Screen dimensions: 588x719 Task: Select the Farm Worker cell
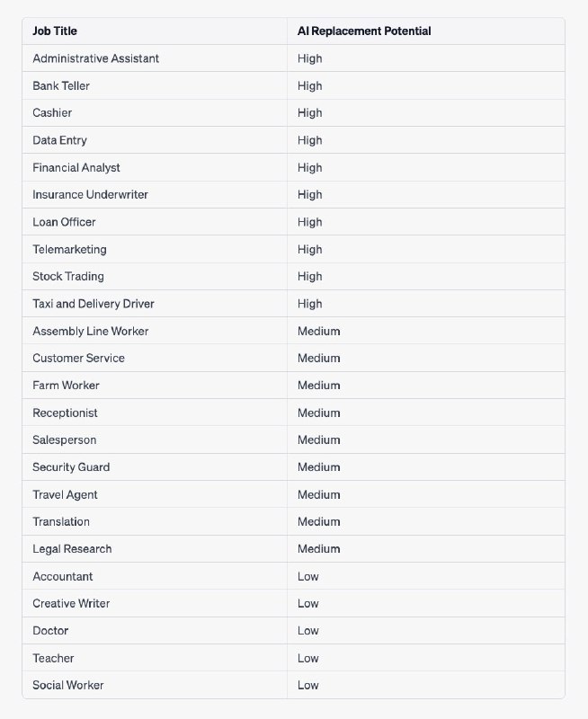point(66,385)
